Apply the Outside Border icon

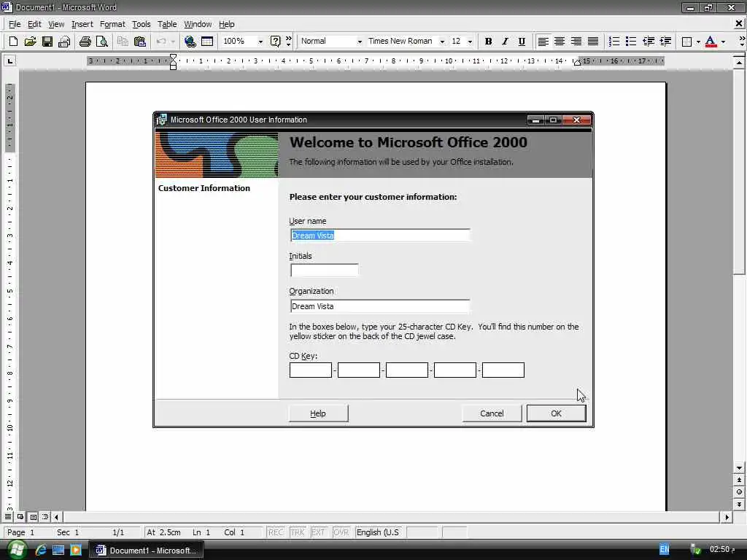(686, 42)
